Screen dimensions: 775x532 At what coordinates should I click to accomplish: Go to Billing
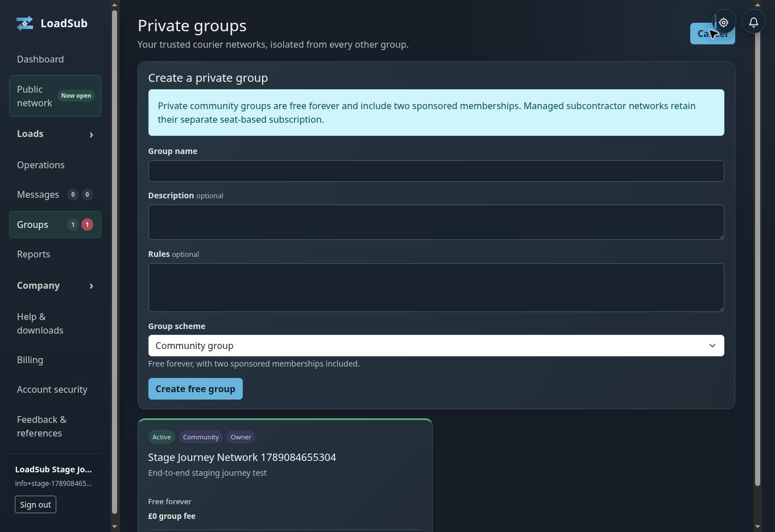coord(55,360)
